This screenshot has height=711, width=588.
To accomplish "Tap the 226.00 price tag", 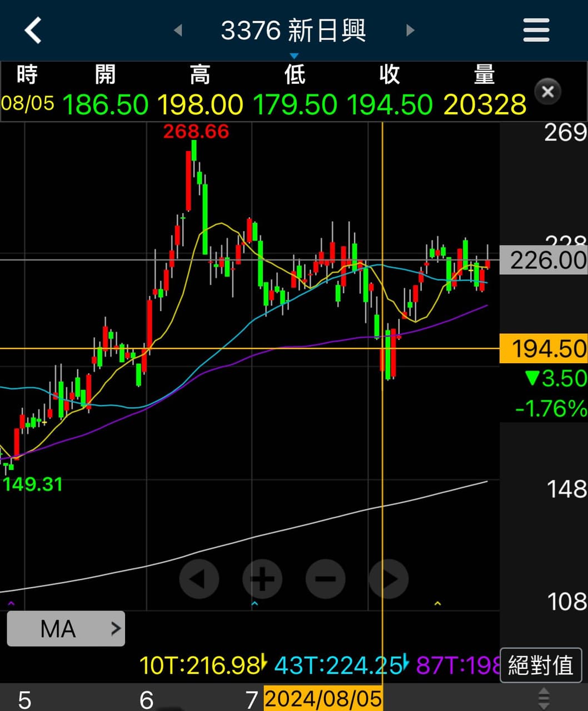I will coord(544,260).
